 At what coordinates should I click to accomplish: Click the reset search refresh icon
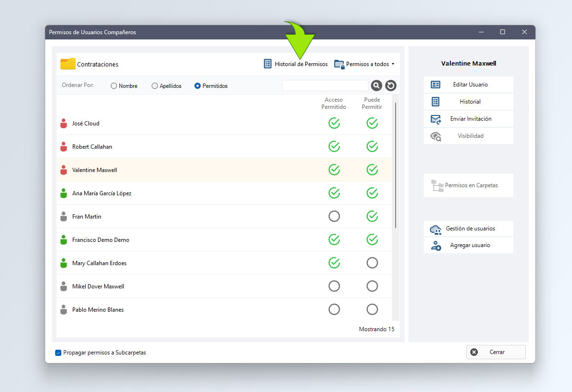pos(391,86)
